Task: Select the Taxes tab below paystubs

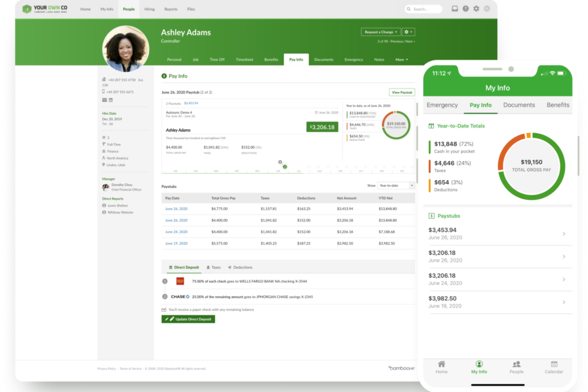Action: (213, 267)
